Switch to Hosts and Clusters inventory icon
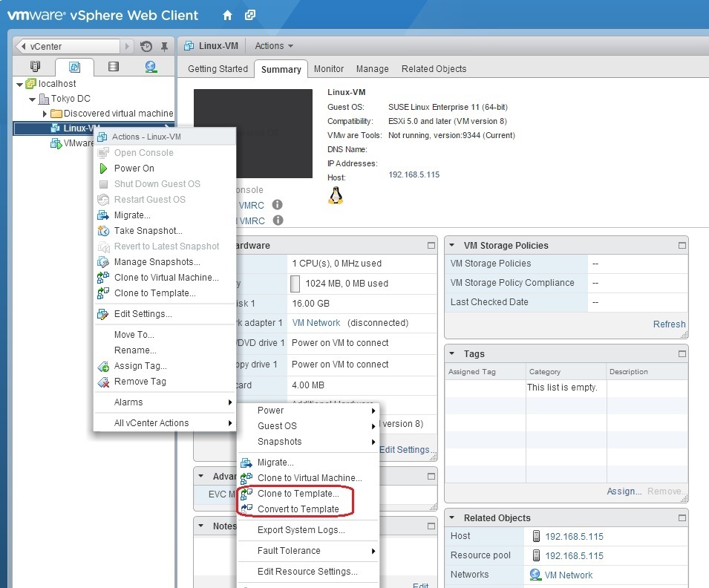 coord(36,67)
